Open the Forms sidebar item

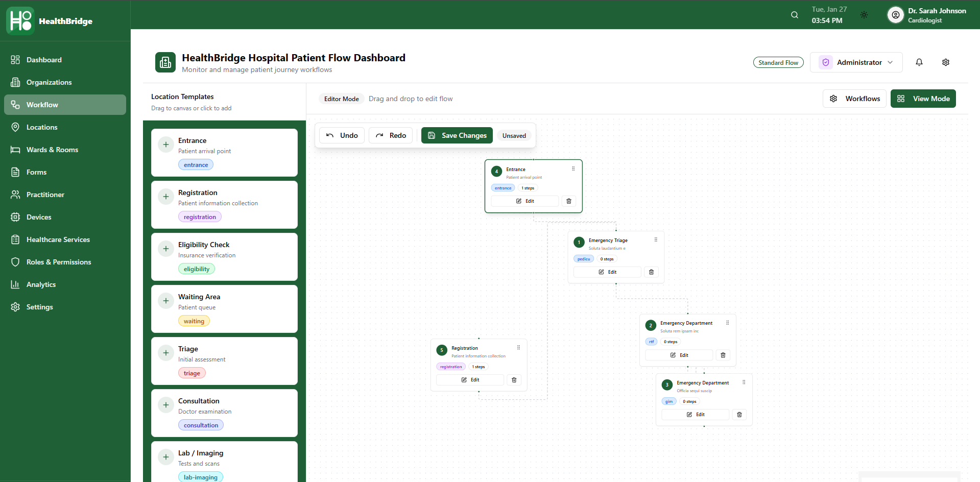tap(65, 172)
